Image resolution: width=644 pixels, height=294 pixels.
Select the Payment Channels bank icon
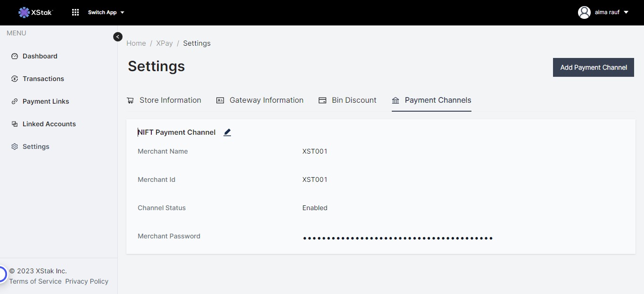tap(396, 100)
